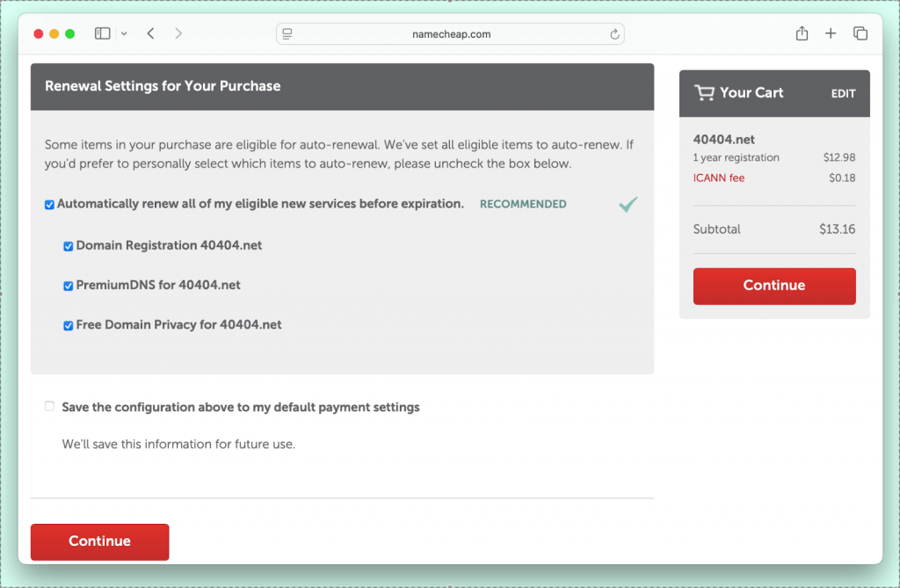This screenshot has height=588, width=900.
Task: Open a new tab with plus icon
Action: (x=831, y=33)
